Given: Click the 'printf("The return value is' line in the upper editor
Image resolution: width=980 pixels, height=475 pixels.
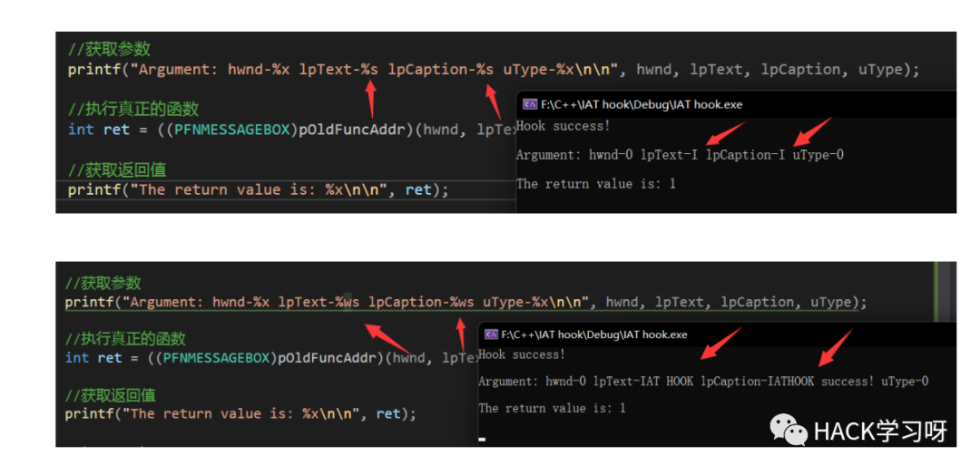Looking at the screenshot, I should point(259,189).
